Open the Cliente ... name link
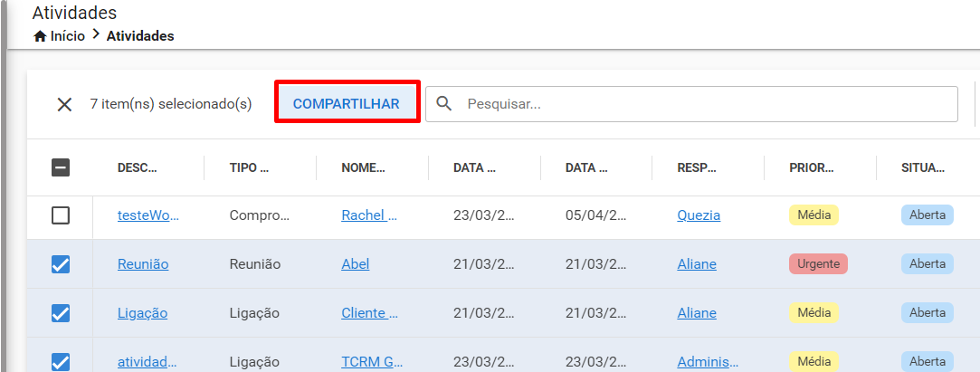This screenshot has width=980, height=372. point(369,313)
